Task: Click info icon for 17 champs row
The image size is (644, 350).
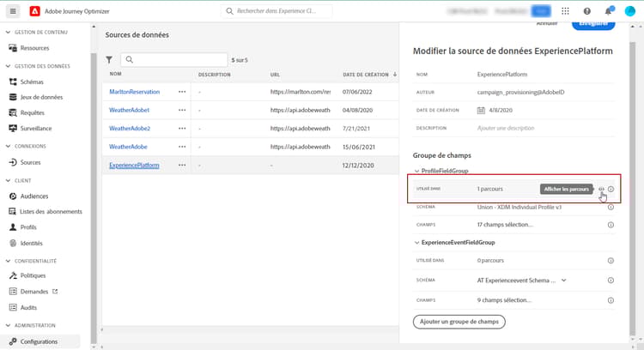Action: (x=611, y=225)
